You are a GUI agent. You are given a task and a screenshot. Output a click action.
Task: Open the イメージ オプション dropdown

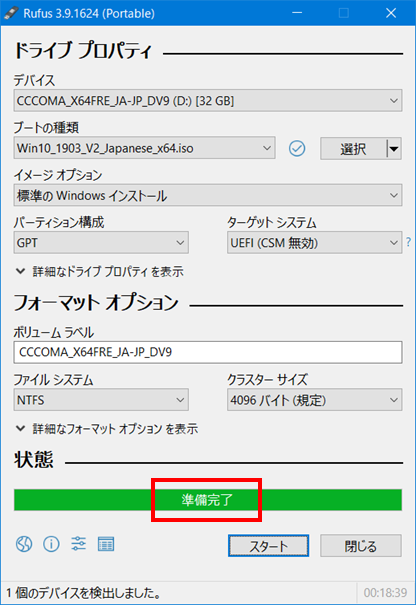(x=208, y=195)
